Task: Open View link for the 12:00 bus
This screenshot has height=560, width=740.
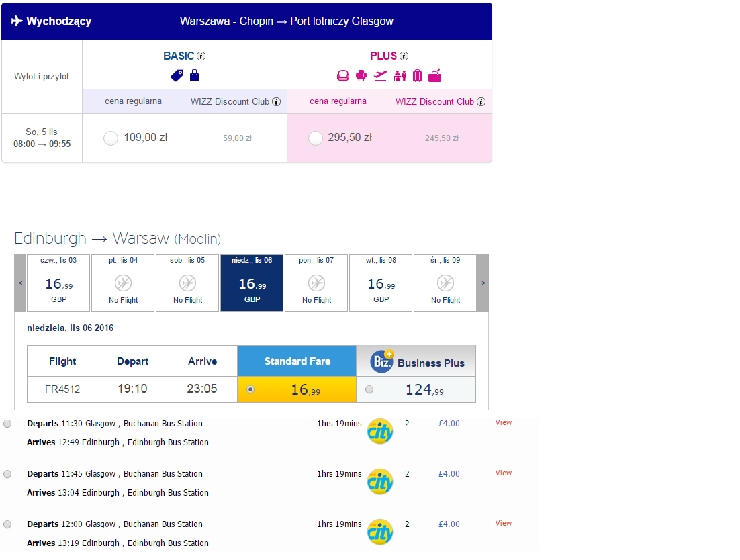Action: tap(504, 524)
